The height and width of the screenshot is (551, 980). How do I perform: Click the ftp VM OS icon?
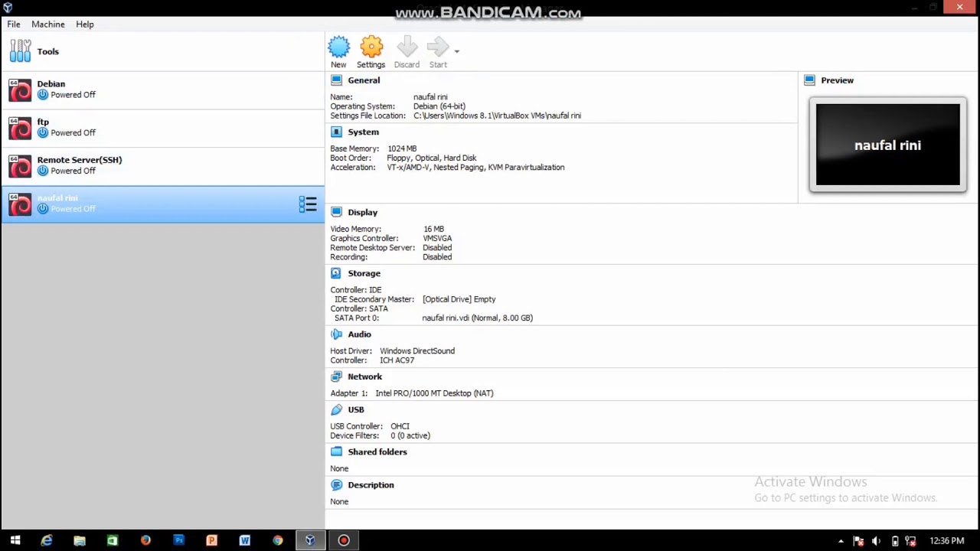coord(20,129)
